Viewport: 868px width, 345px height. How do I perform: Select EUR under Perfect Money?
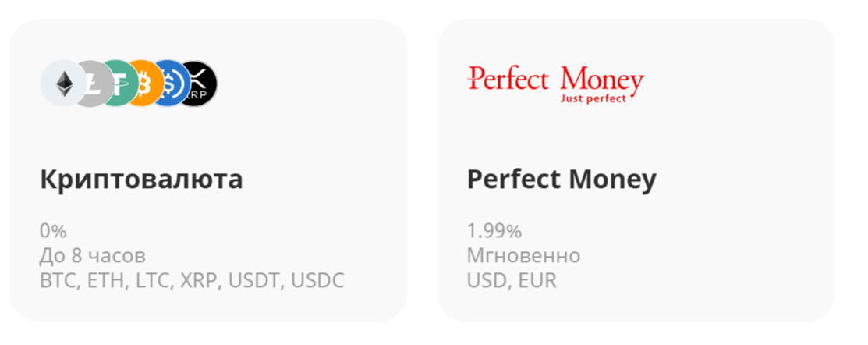click(537, 281)
